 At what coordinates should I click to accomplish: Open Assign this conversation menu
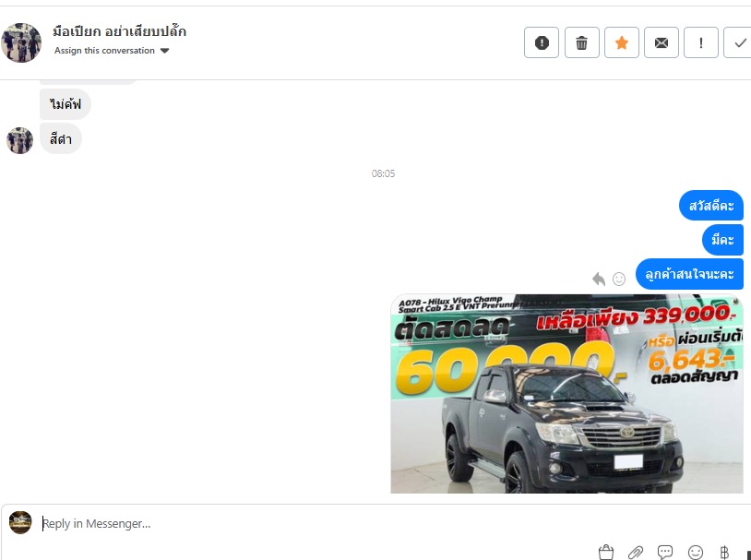[x=112, y=51]
